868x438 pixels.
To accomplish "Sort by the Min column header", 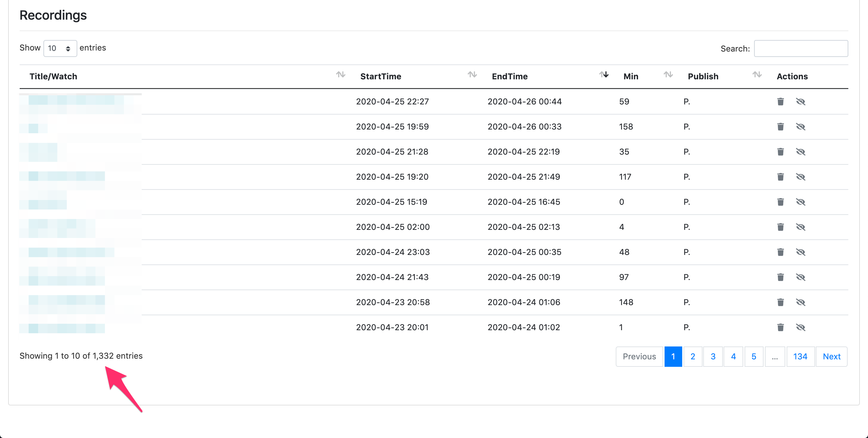I will pos(631,76).
